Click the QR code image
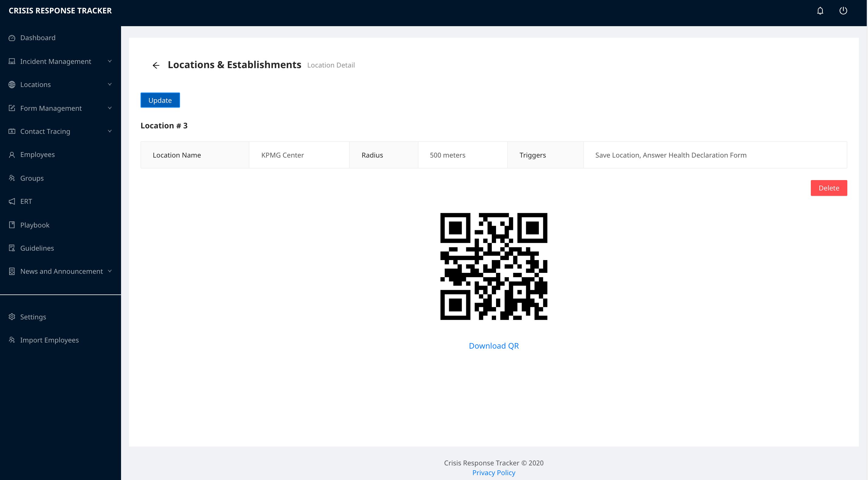 tap(493, 266)
